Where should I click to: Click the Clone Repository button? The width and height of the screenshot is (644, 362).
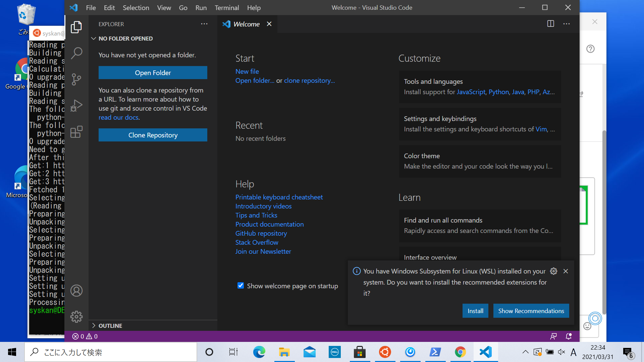coord(153,135)
